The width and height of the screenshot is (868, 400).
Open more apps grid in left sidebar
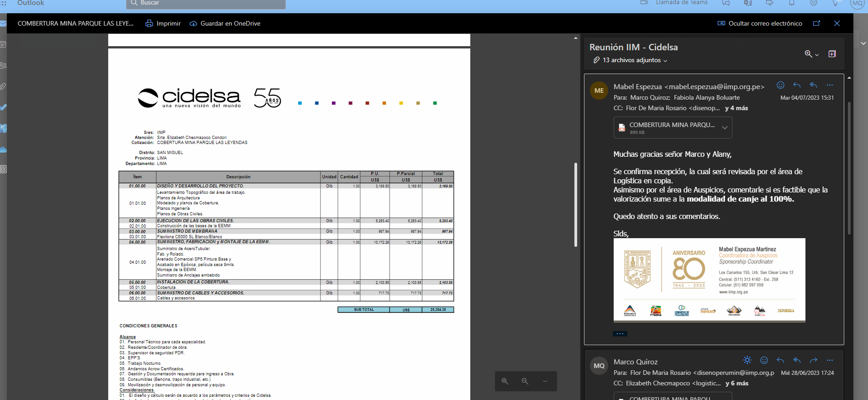coord(3,169)
